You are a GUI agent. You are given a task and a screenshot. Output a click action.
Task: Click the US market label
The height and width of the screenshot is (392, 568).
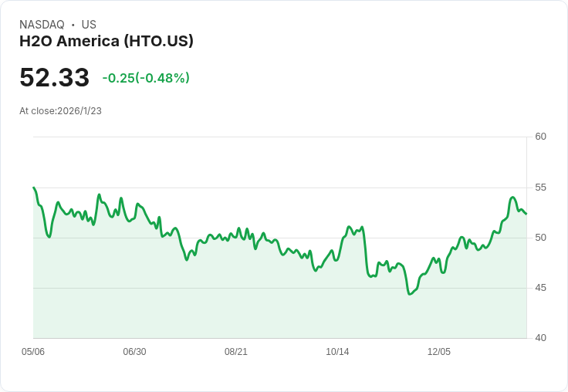89,25
